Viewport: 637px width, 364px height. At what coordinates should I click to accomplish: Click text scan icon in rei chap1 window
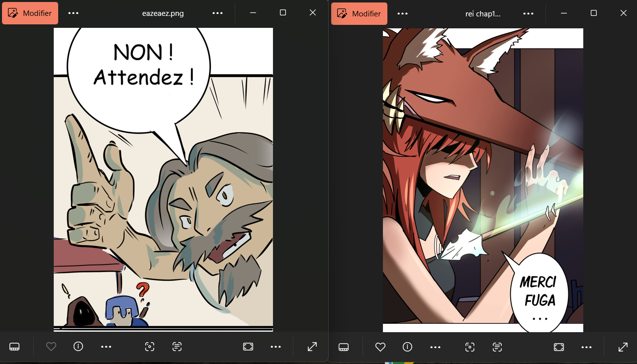click(497, 347)
